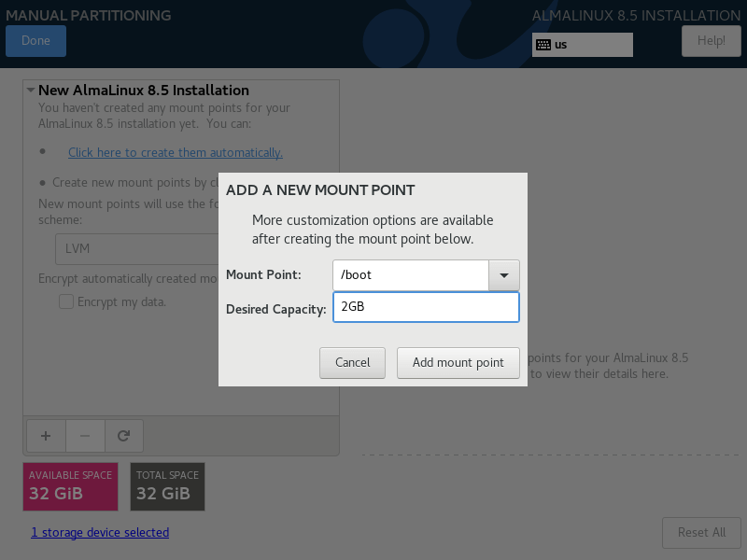
Task: Enable the Encrypt my data checkbox
Action: 66,301
